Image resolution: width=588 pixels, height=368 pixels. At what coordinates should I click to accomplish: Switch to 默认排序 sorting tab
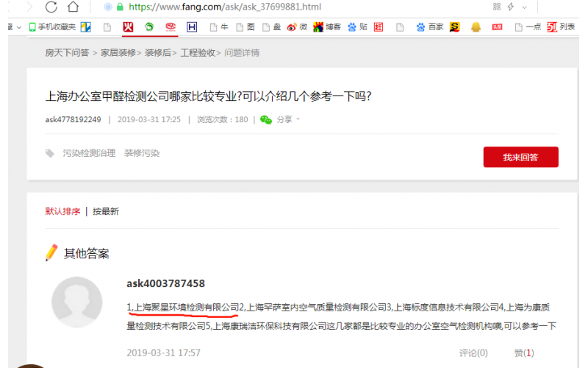click(62, 211)
